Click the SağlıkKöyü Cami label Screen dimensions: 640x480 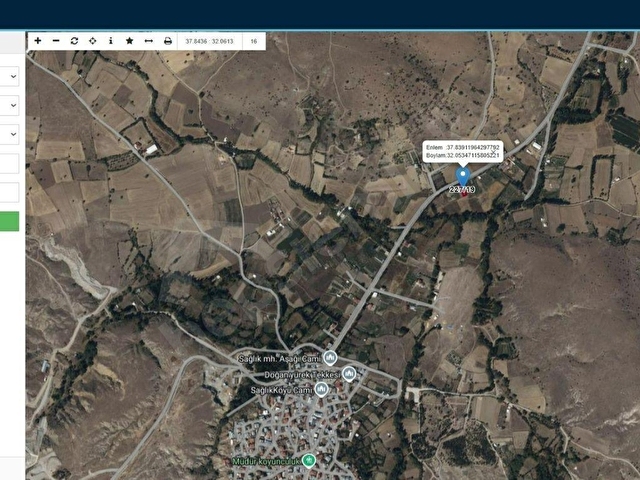(x=282, y=391)
